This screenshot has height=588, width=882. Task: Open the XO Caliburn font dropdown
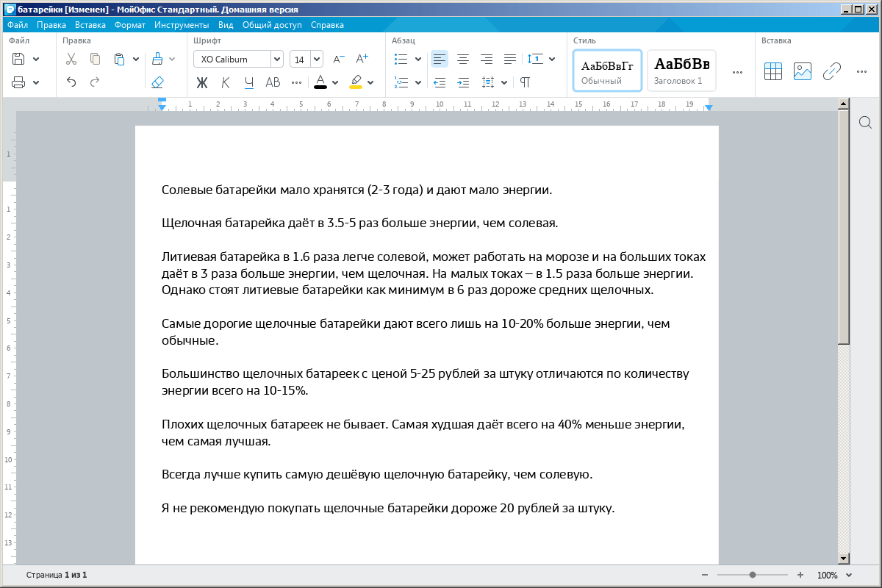click(276, 60)
